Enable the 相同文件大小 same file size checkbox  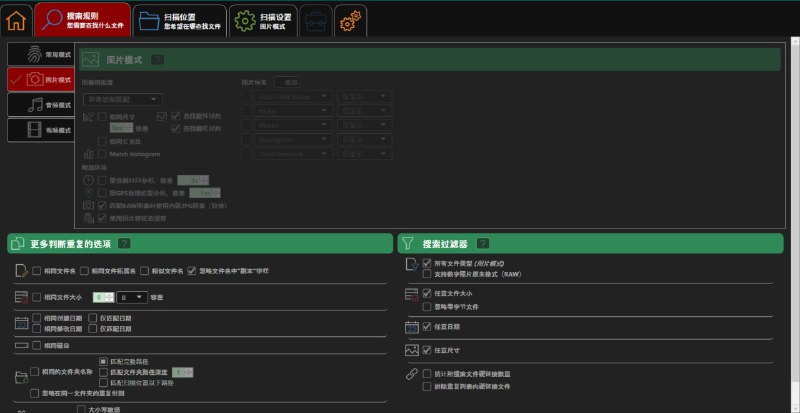click(37, 297)
